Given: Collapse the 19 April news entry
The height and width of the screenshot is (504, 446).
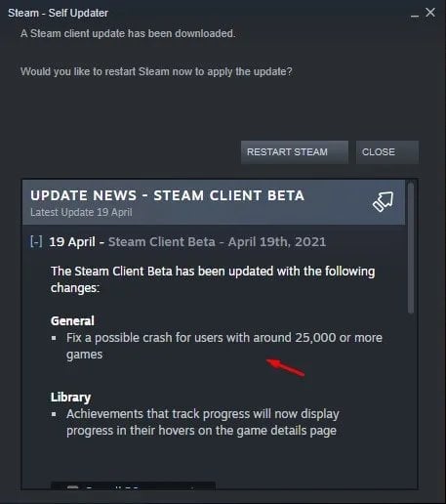Looking at the screenshot, I should click(x=36, y=242).
